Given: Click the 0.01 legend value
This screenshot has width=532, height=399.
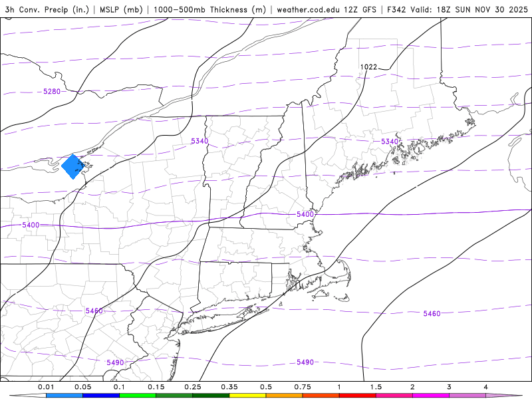Looking at the screenshot, I should pos(46,387).
